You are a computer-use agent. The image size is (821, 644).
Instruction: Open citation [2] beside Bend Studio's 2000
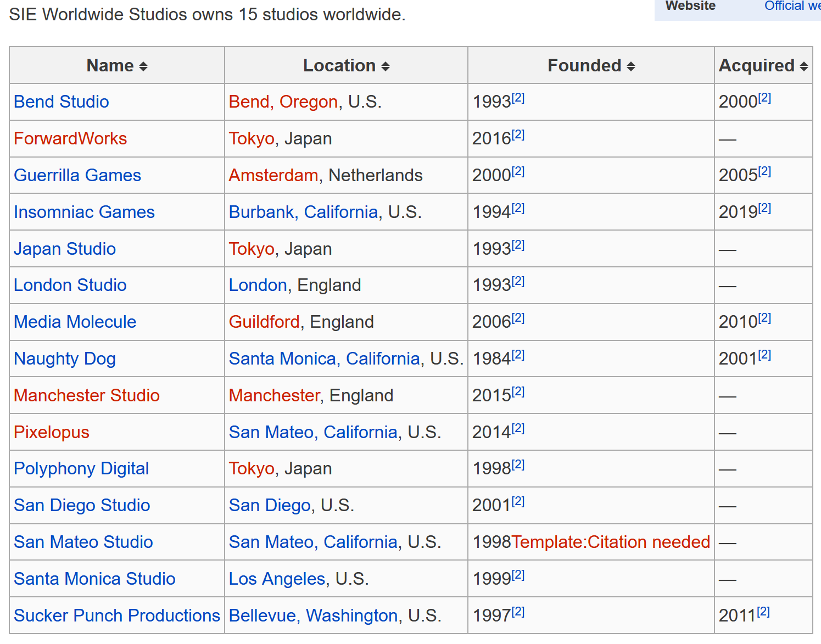click(764, 98)
